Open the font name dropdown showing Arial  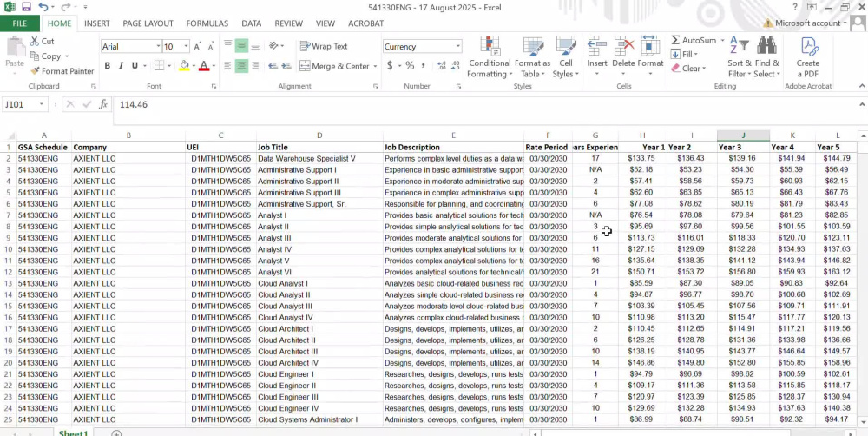pyautogui.click(x=158, y=47)
